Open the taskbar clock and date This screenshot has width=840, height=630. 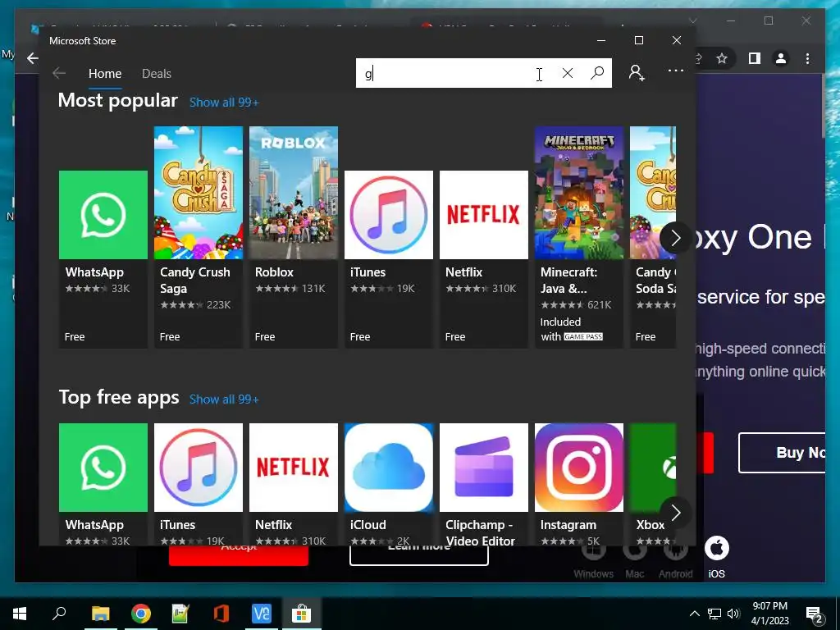[x=769, y=614]
